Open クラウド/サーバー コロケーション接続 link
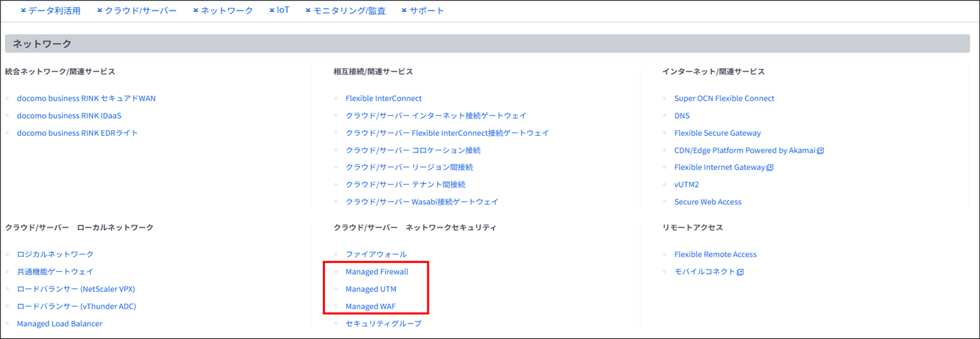The height and width of the screenshot is (339, 980). (413, 150)
